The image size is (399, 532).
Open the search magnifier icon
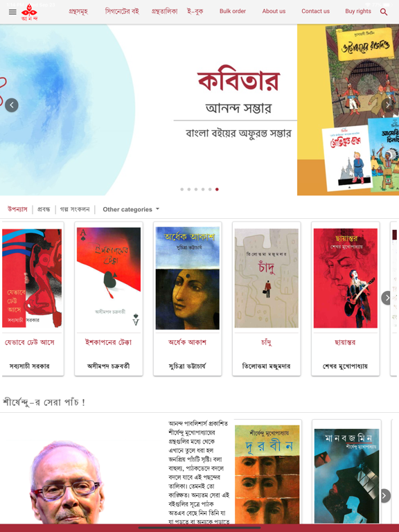pyautogui.click(x=384, y=12)
